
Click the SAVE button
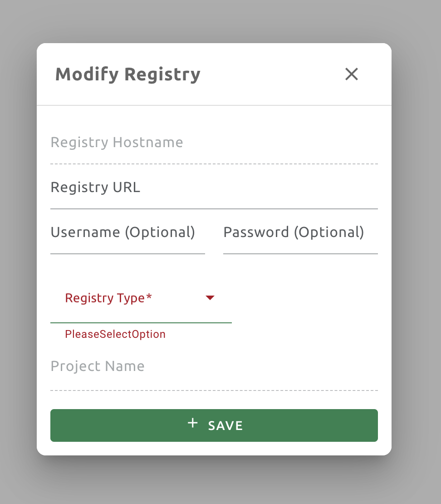tap(214, 425)
